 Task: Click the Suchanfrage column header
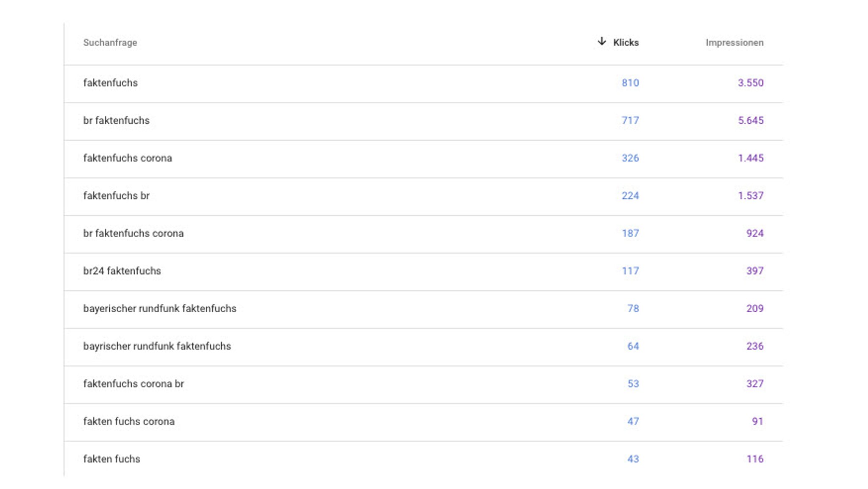110,42
